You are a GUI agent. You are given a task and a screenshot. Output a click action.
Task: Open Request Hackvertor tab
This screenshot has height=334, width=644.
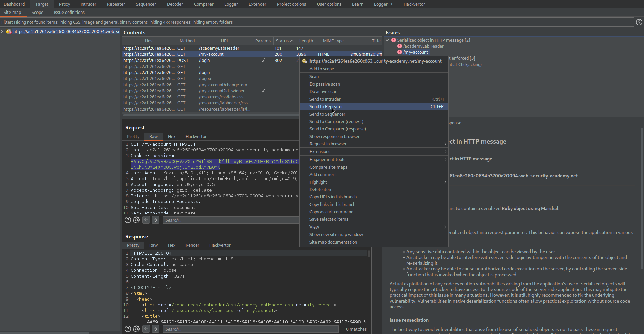pyautogui.click(x=196, y=137)
